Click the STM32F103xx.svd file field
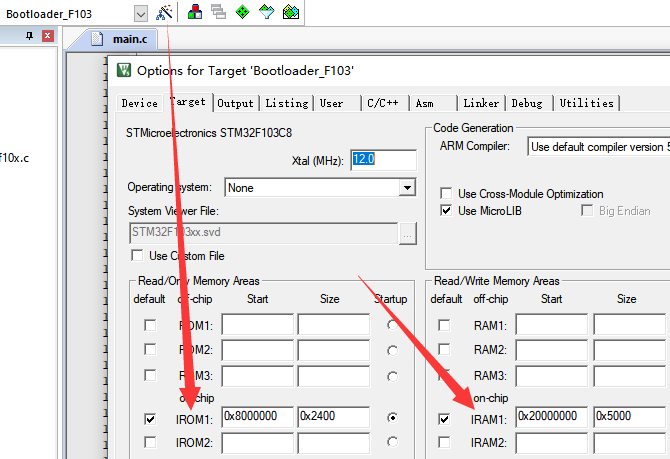This screenshot has height=459, width=670. tap(263, 233)
